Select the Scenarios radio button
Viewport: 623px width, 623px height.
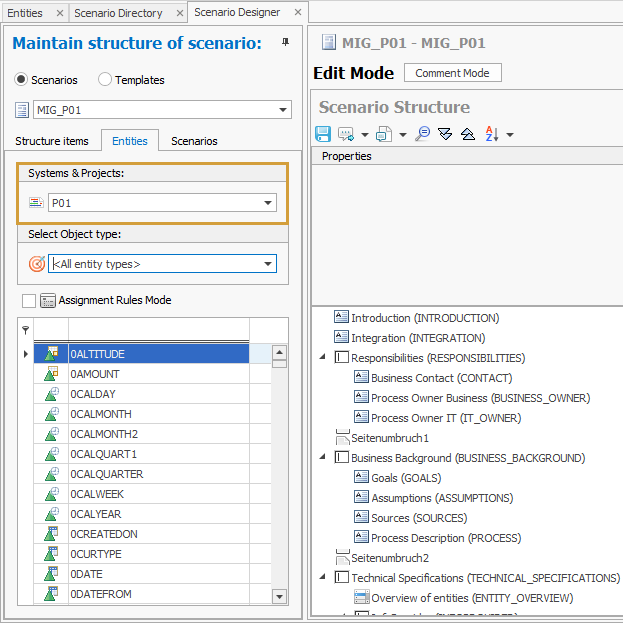click(x=22, y=80)
